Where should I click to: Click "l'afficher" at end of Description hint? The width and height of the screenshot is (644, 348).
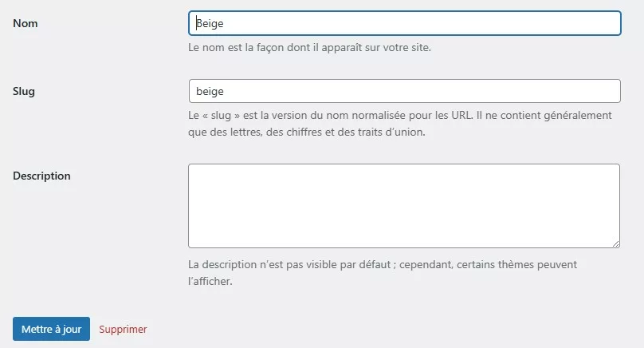(210, 281)
